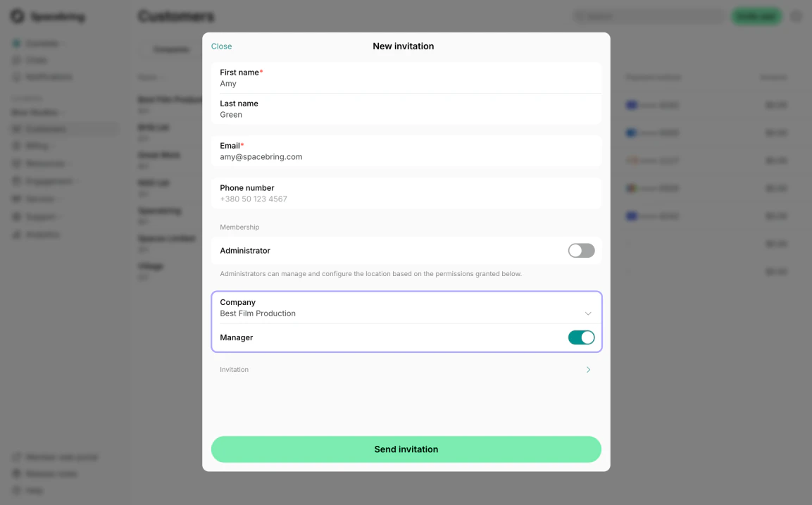Expand the Blue Studios location switcher
Image resolution: width=812 pixels, height=505 pixels.
[36, 113]
